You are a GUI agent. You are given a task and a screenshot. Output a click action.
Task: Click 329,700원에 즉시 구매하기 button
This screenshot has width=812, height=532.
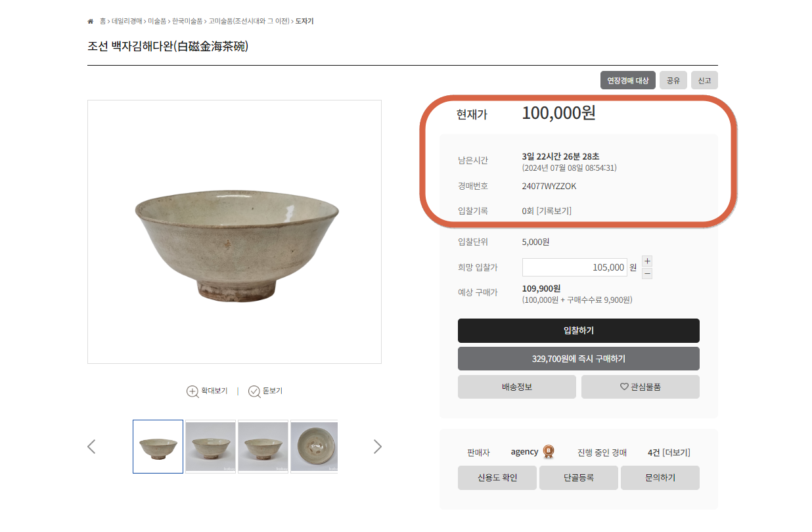point(579,359)
